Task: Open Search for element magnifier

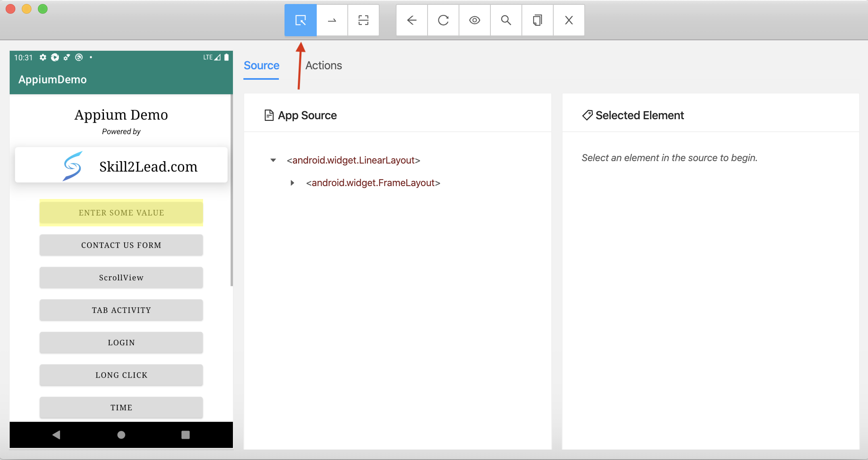Action: coord(506,20)
